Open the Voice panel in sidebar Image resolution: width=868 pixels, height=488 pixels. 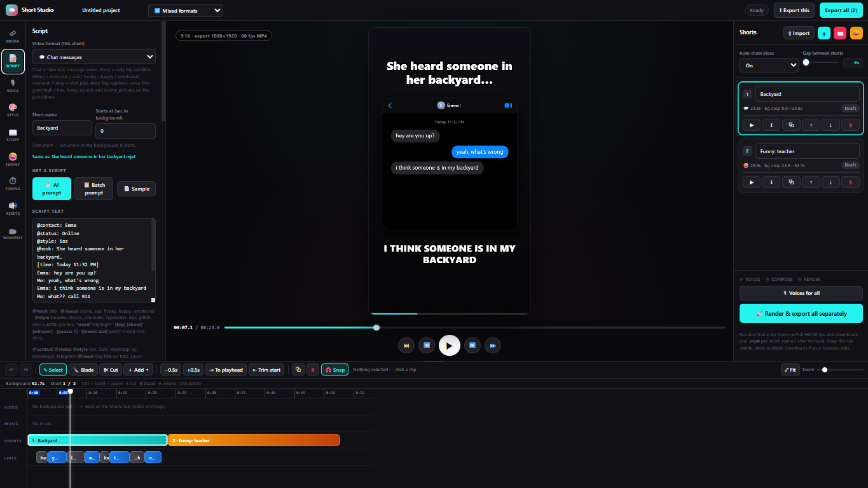coord(13,86)
